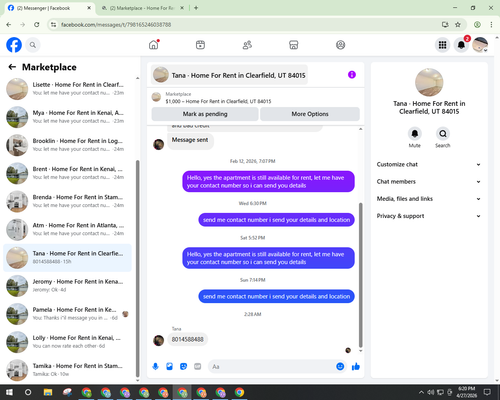The image size is (500, 400).
Task: Open the Facebook logo home link
Action: click(14, 45)
